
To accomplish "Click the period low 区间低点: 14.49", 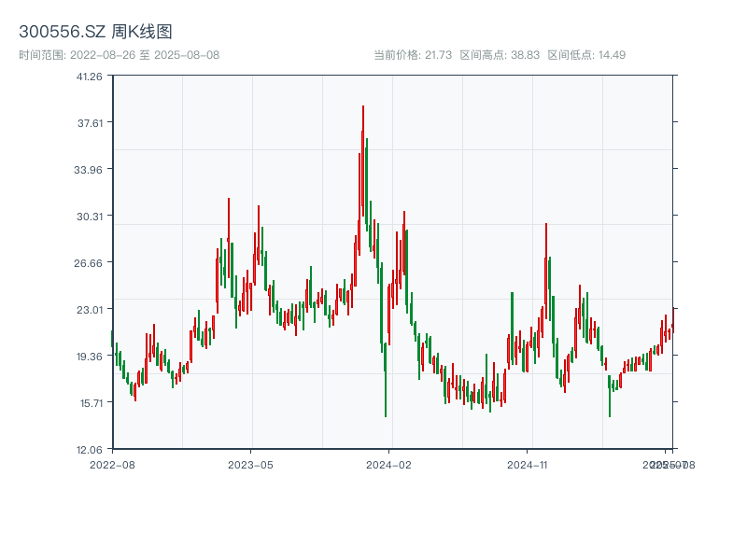I will tap(586, 55).
